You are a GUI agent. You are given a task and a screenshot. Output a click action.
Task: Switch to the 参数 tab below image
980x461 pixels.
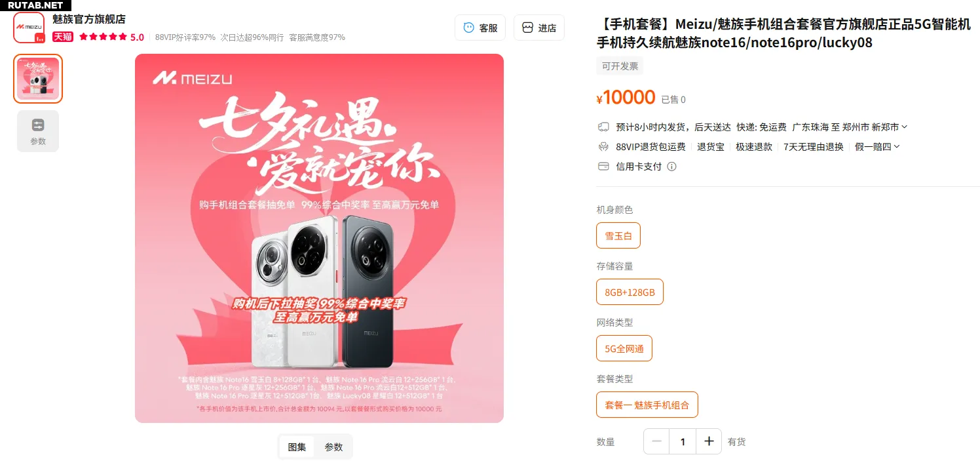coord(333,447)
